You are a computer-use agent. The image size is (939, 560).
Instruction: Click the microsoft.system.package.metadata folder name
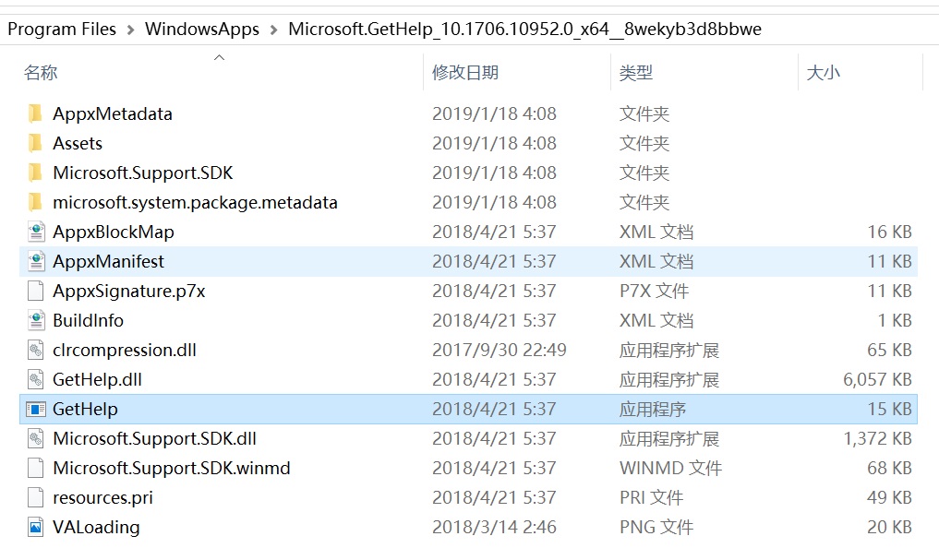[195, 202]
